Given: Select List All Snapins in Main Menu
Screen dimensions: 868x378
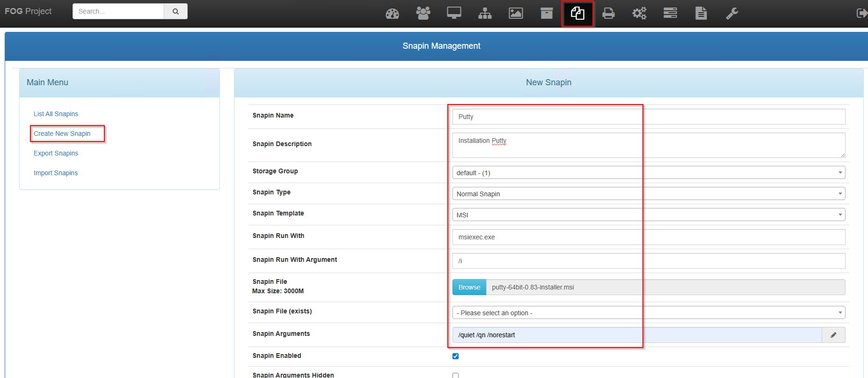Looking at the screenshot, I should tap(56, 114).
